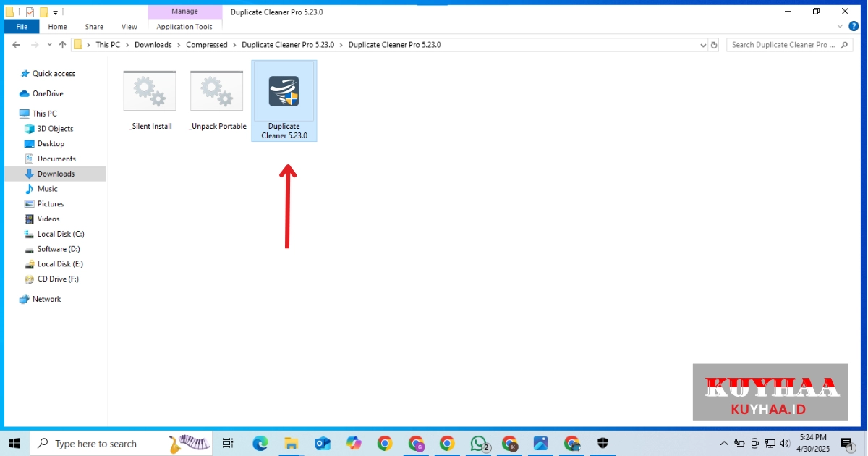Image resolution: width=868 pixels, height=456 pixels.
Task: Select Local Disk (C:) in the sidebar
Action: tap(61, 234)
